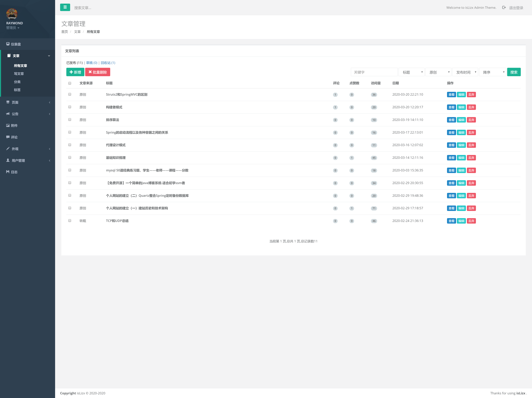The height and width of the screenshot is (398, 532).
Task: Open 写文章 in the sidebar submenu
Action: pyautogui.click(x=19, y=74)
